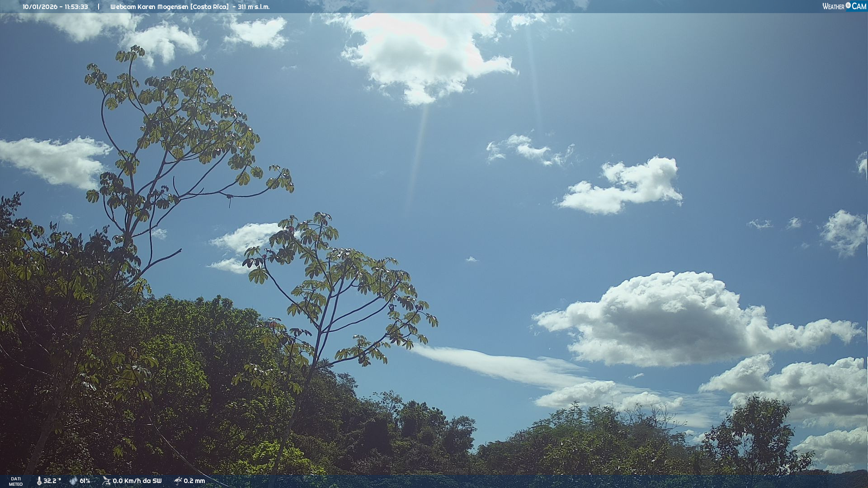Click the 311 m s.l.m. altitude text
This screenshot has width=868, height=488.
pos(253,7)
